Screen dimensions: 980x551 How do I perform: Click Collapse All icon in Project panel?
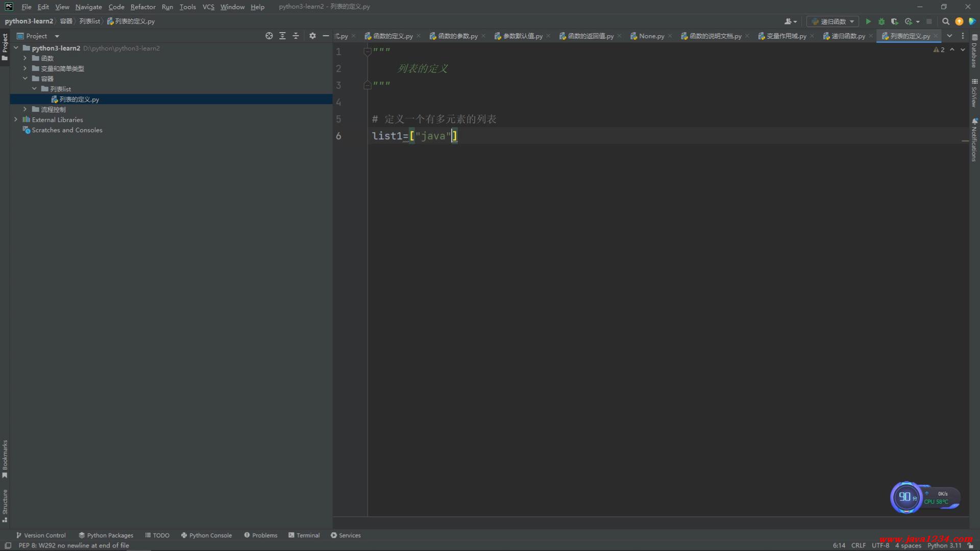point(296,36)
